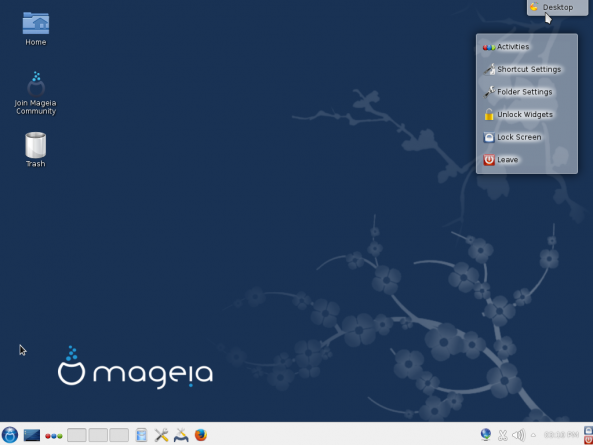Expand hidden system tray icons arrow
This screenshot has height=445, width=593.
click(533, 435)
